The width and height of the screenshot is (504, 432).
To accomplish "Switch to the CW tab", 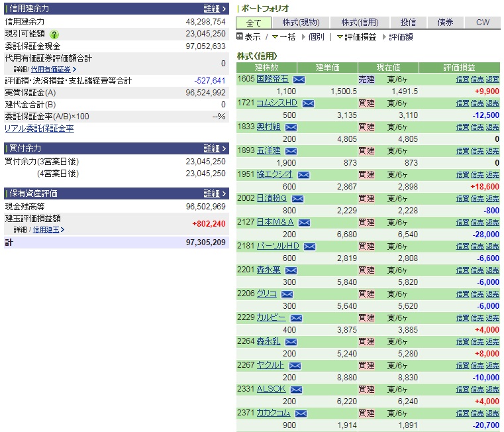I will coord(482,23).
